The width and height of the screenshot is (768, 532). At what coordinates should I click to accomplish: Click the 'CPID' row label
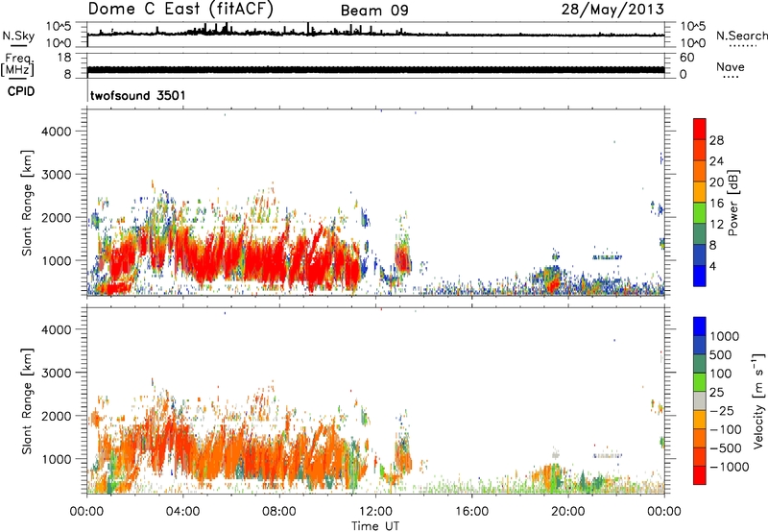pos(21,91)
